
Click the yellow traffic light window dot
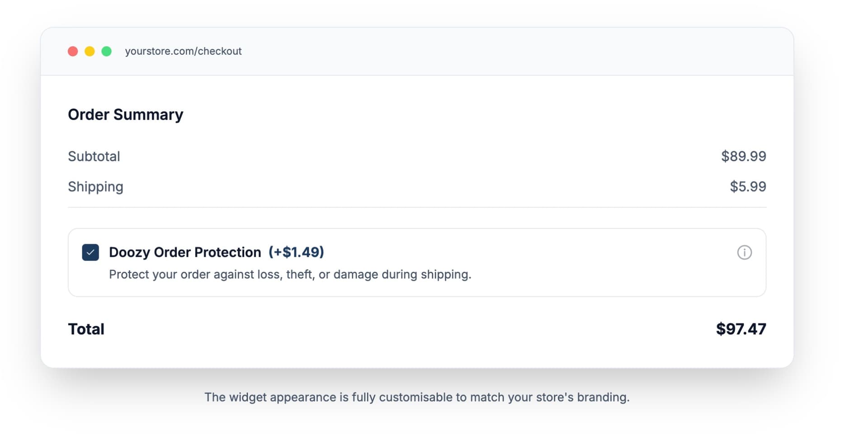point(90,51)
